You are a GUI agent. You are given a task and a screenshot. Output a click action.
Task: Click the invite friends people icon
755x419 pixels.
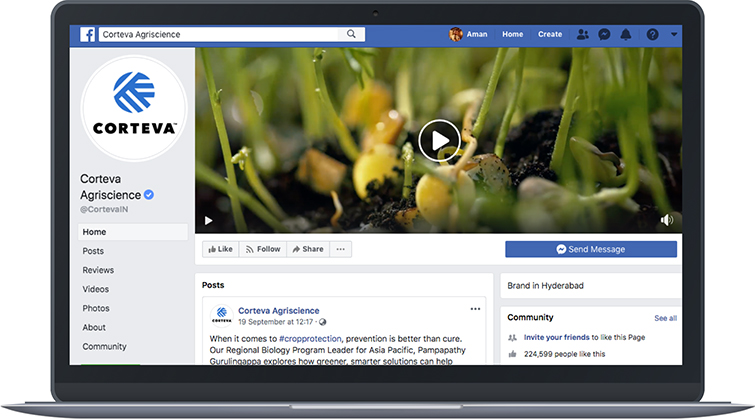512,338
